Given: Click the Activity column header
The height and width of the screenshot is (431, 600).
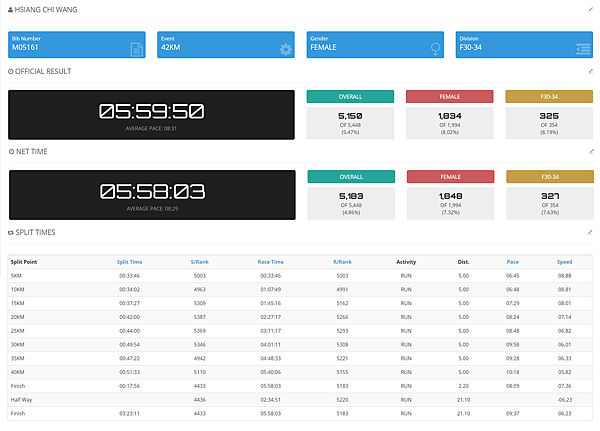Looking at the screenshot, I should click(x=406, y=262).
